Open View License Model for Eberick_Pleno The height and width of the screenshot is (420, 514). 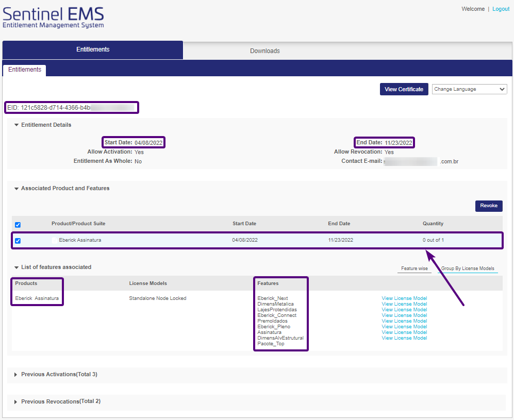[x=404, y=326]
